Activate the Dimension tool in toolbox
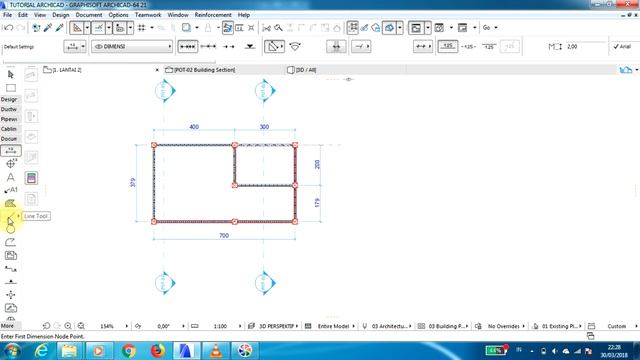Screen dimensions: 640x360 11,150
